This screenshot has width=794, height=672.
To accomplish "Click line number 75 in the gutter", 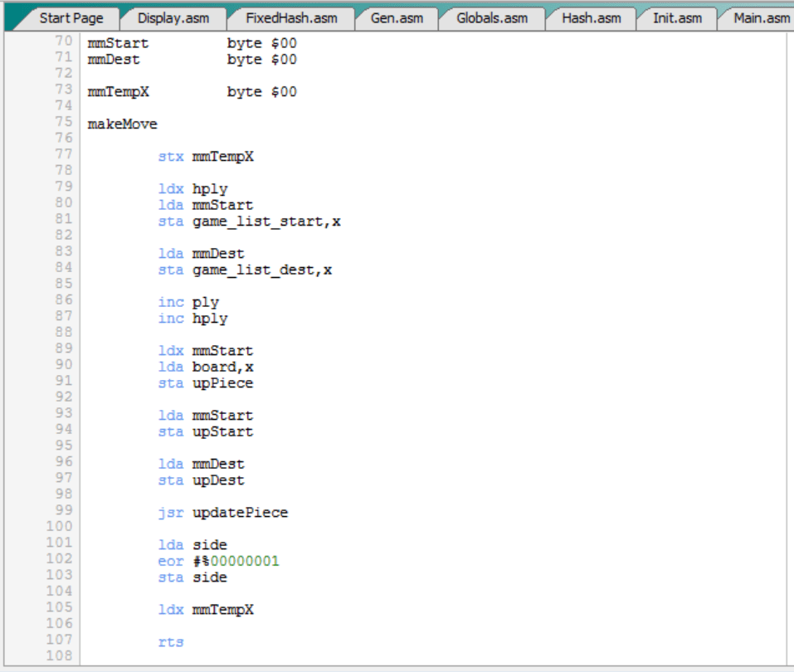I will pos(63,122).
